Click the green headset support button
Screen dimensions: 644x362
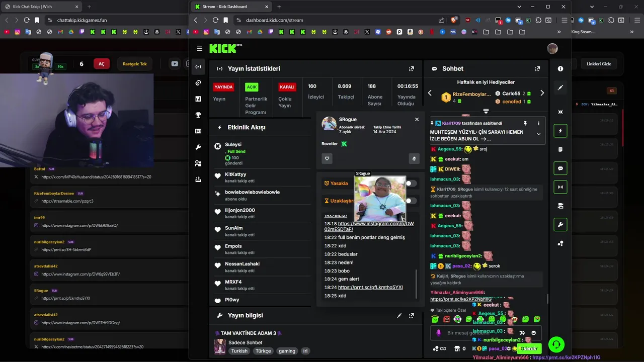pyautogui.click(x=556, y=344)
